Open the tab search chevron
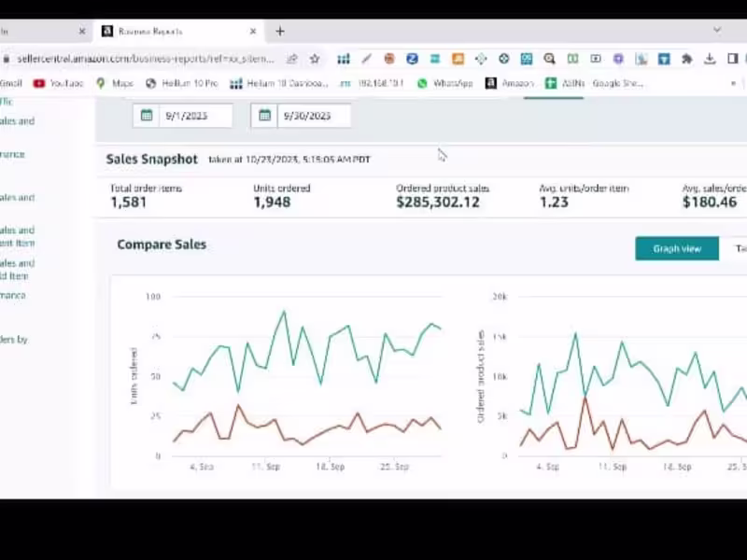 (x=717, y=30)
